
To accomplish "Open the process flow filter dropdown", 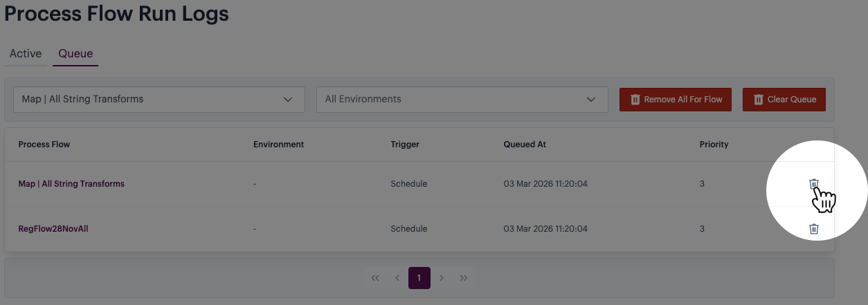I will (x=159, y=100).
